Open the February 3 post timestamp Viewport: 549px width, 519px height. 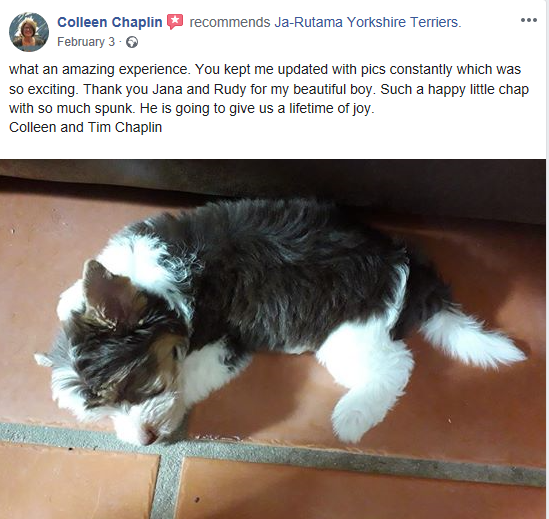86,42
